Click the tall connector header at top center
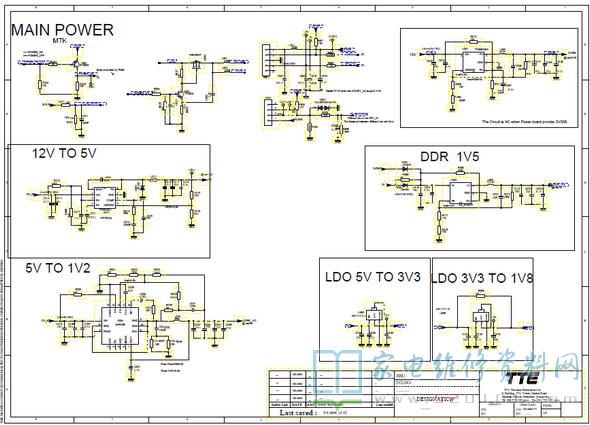The image size is (590, 425). click(x=266, y=61)
